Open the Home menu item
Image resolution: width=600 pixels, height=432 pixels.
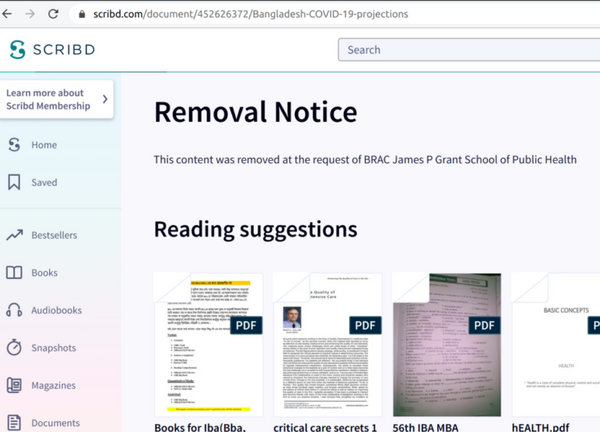44,145
